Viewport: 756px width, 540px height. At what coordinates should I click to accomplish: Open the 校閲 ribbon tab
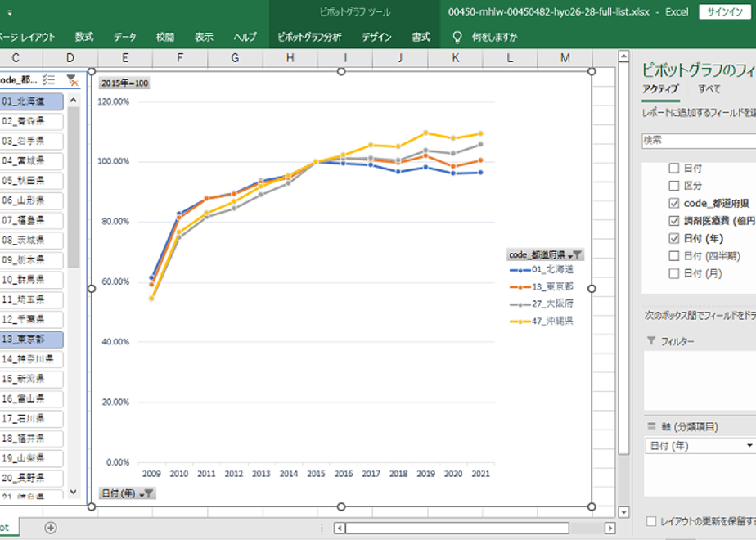[x=165, y=37]
